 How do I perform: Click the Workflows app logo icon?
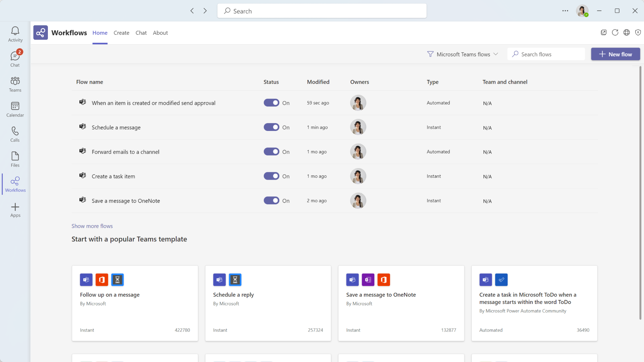[40, 32]
